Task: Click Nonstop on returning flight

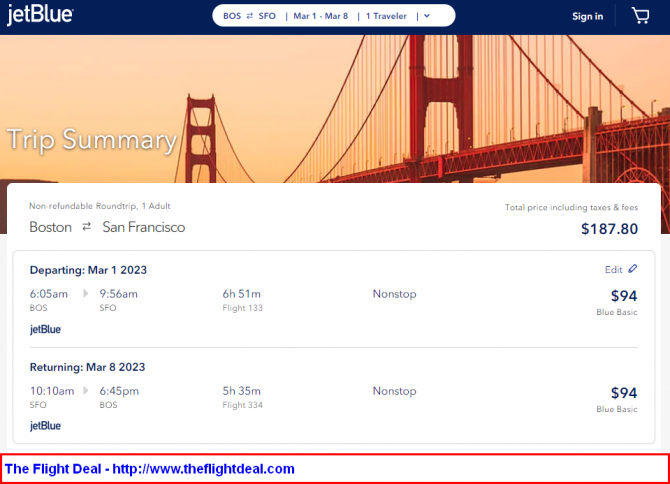Action: coord(394,390)
